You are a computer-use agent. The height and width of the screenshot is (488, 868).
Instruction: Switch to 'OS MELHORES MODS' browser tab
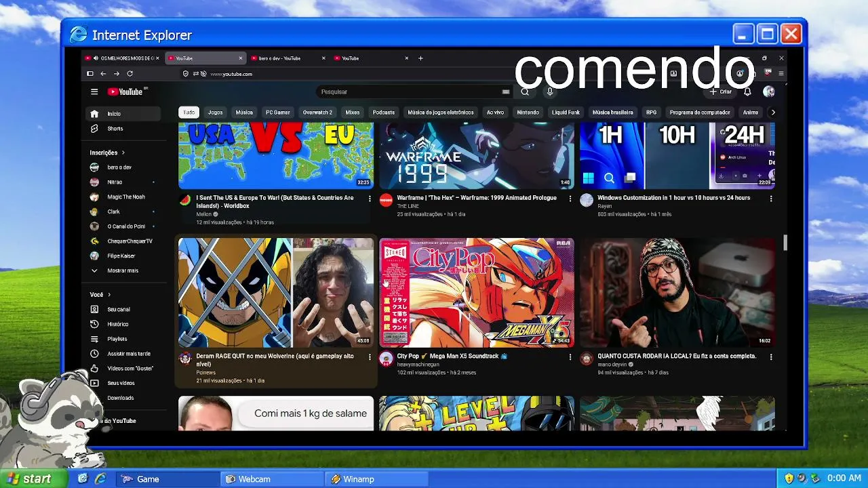point(123,58)
